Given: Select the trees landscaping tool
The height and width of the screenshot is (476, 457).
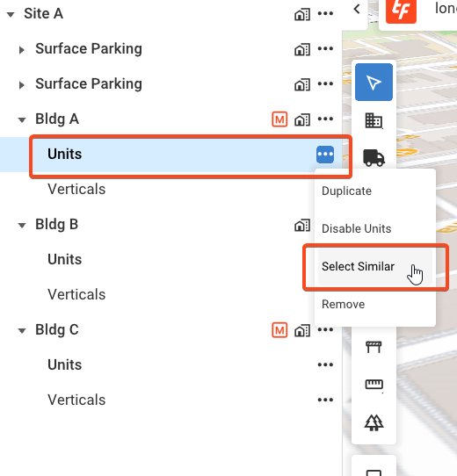Looking at the screenshot, I should pyautogui.click(x=374, y=422).
